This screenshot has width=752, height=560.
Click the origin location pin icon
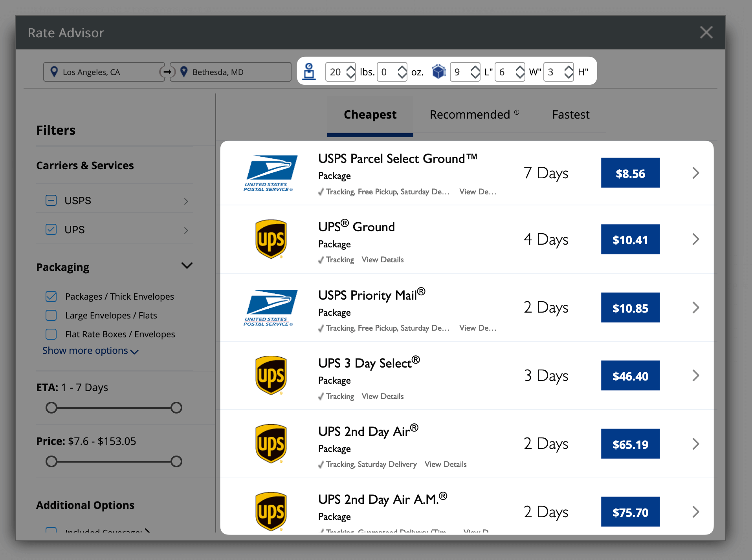(55, 71)
